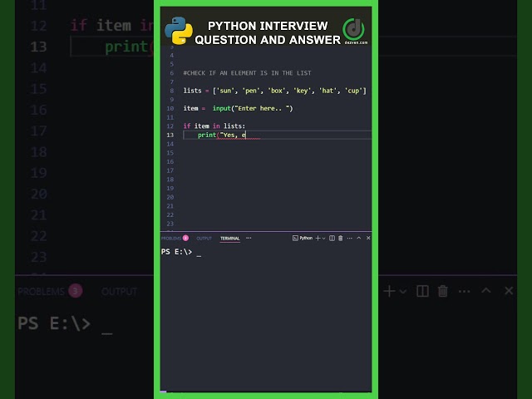Click the sharp 'if item in lists:' line
Viewport: 532px width, 399px height.
[x=214, y=126]
